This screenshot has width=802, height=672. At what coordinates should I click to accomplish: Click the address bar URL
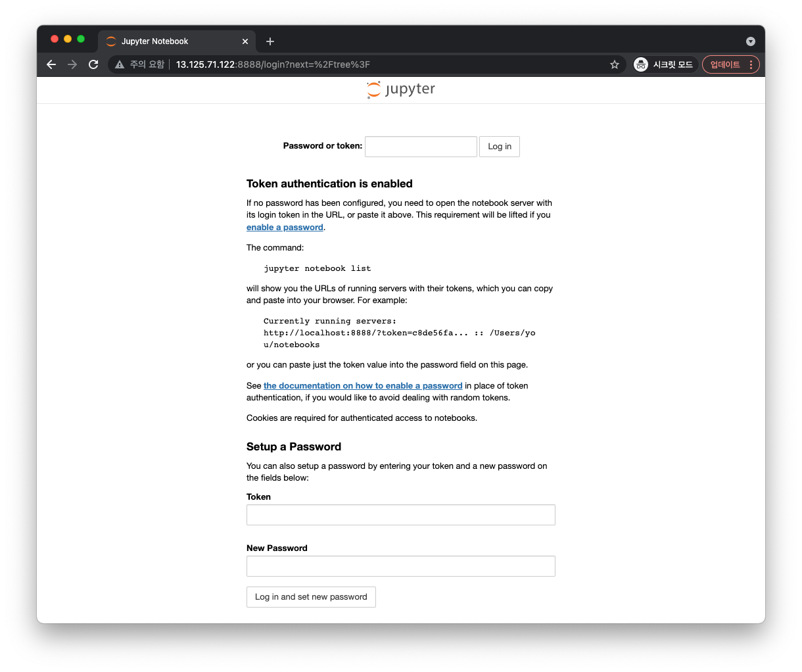point(273,64)
